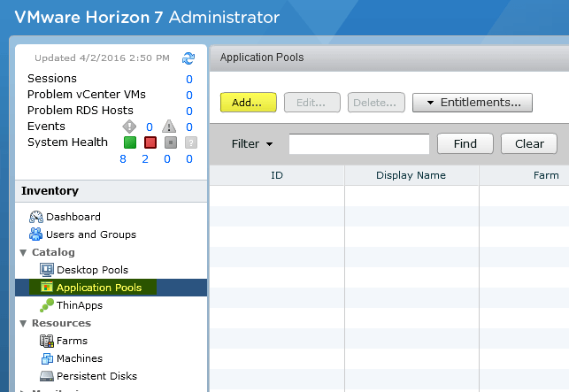Click the unknown question-mark System Health square
Screen dimensions: 569x392
(191, 142)
